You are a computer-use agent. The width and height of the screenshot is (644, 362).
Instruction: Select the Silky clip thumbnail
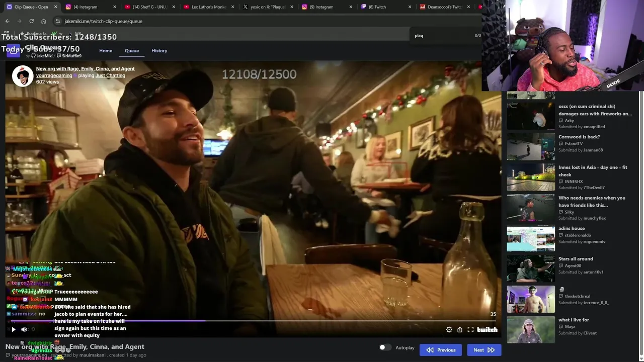coord(531,208)
